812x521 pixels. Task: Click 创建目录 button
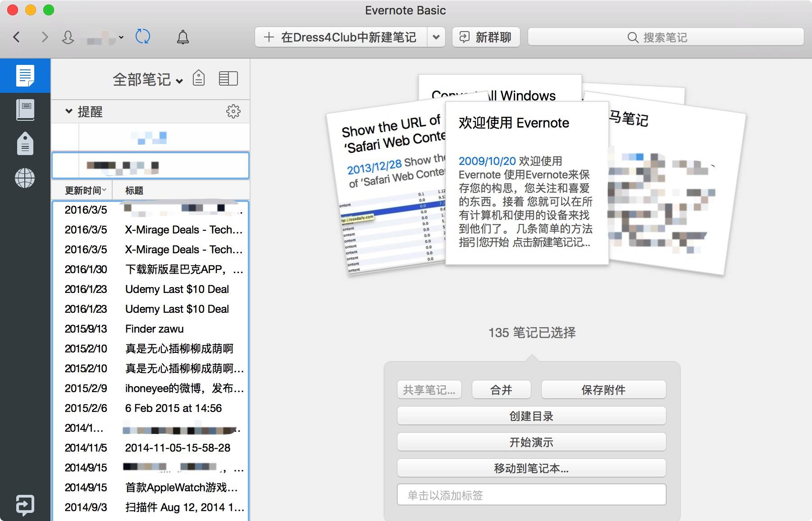531,416
